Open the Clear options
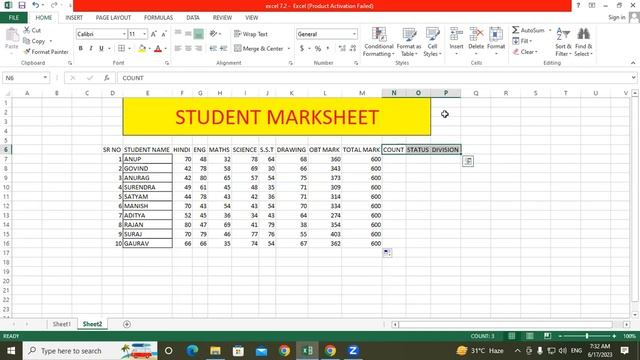 pos(525,52)
